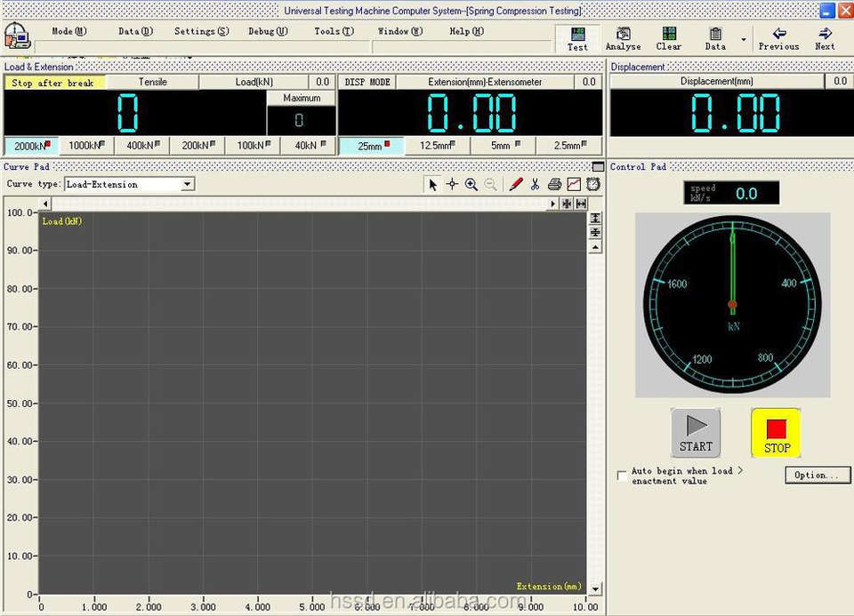This screenshot has width=854, height=616.
Task: Click the Option... button
Action: [x=816, y=476]
